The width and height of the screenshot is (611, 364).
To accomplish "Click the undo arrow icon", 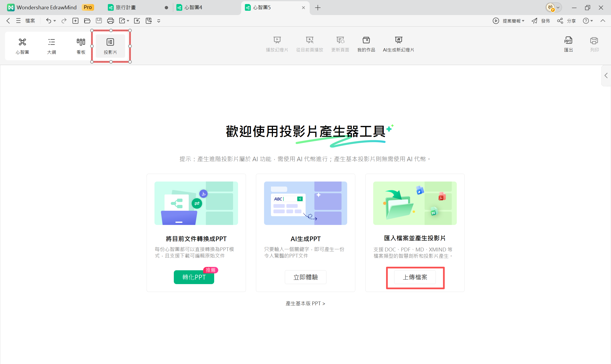I will (x=48, y=21).
